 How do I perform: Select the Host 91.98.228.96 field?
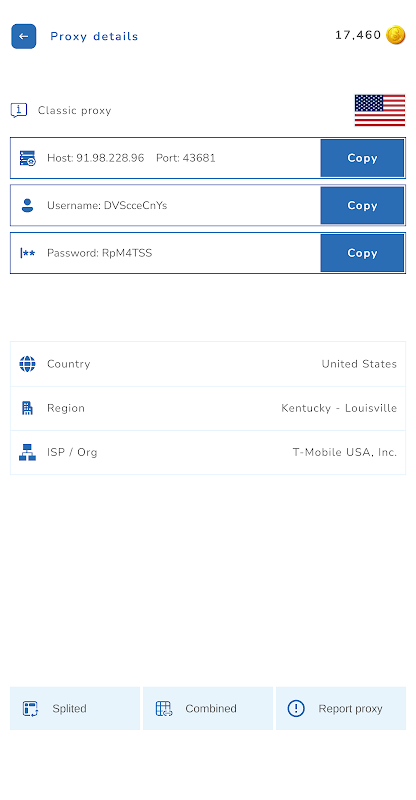tap(165, 158)
